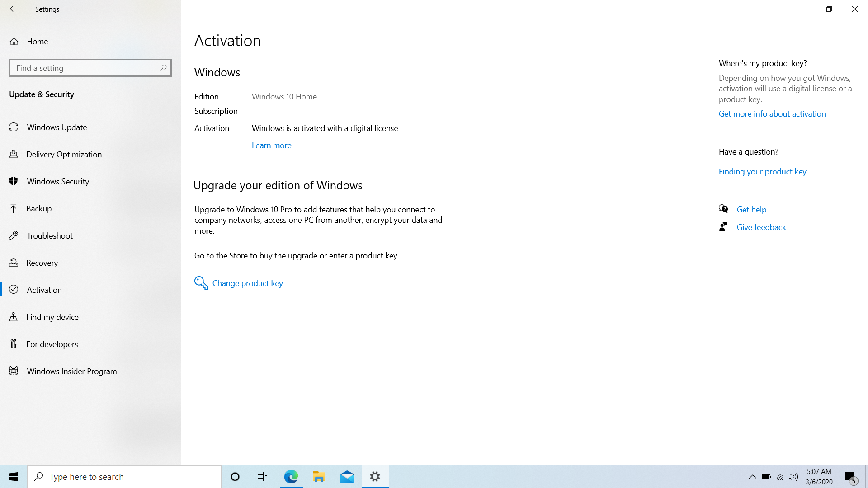Open Task View from the taskbar
868x488 pixels.
coord(262,477)
